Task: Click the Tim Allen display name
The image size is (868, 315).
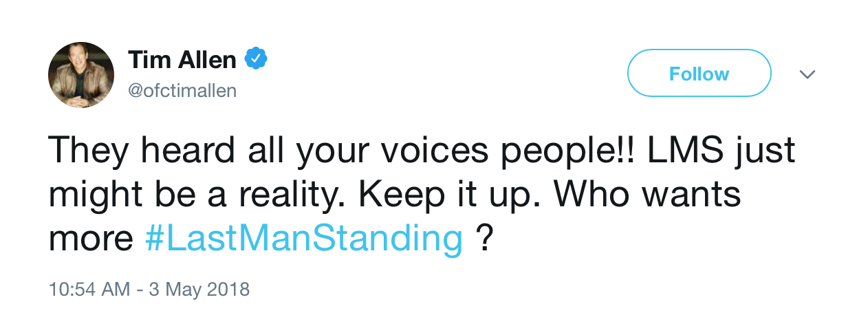Action: (x=182, y=61)
